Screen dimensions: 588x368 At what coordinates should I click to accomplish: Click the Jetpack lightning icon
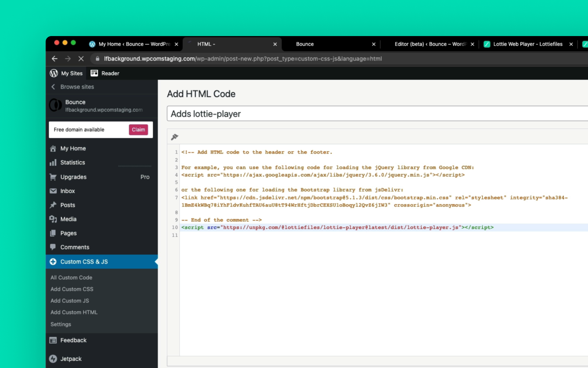pos(53,359)
